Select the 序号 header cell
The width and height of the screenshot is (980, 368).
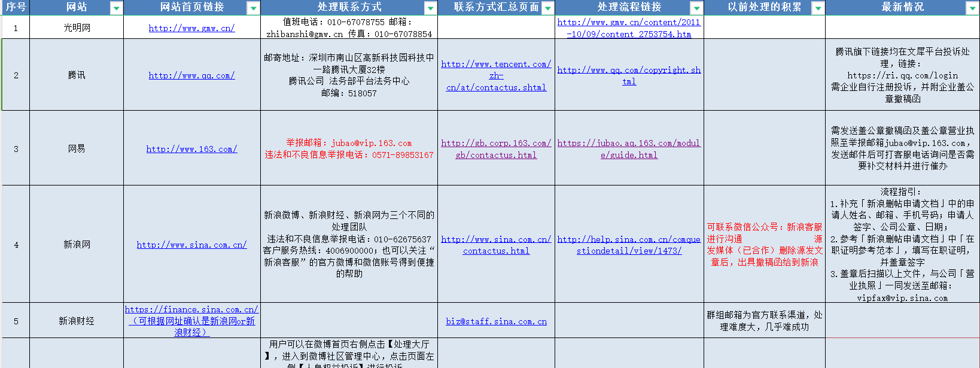coord(16,8)
